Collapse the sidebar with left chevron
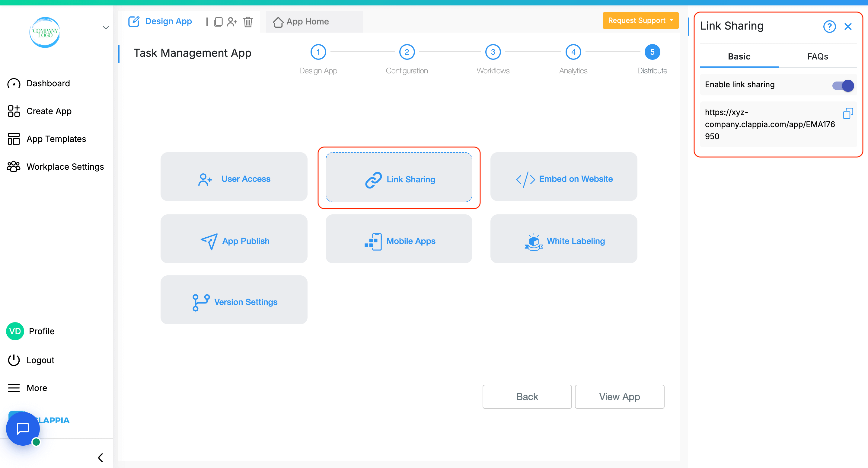868x468 pixels. click(101, 457)
